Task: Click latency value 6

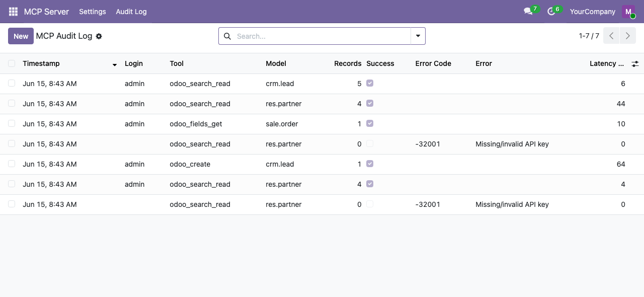Action: [x=623, y=84]
